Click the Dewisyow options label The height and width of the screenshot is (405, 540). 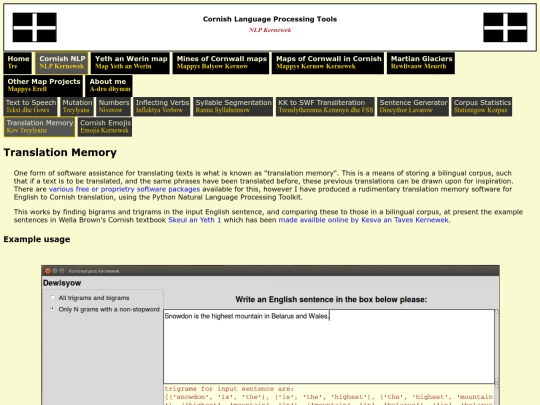tap(62, 283)
